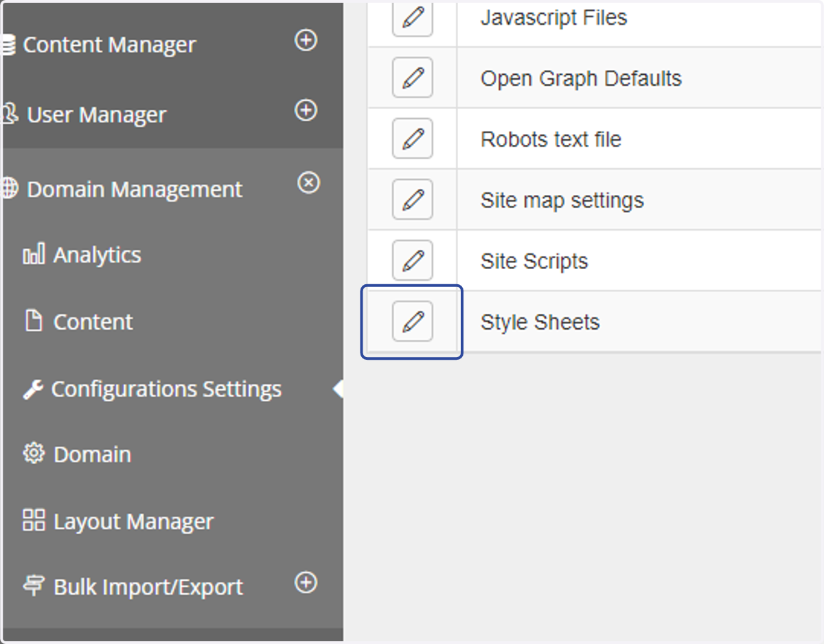Image resolution: width=824 pixels, height=644 pixels.
Task: Click the Analytics bar chart icon
Action: (34, 254)
